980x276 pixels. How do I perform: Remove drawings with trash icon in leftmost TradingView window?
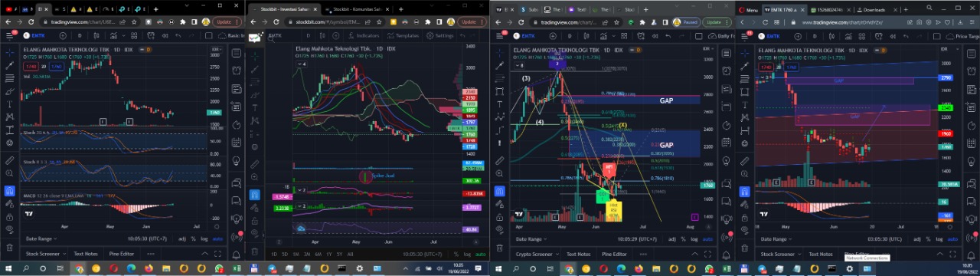pyautogui.click(x=9, y=247)
